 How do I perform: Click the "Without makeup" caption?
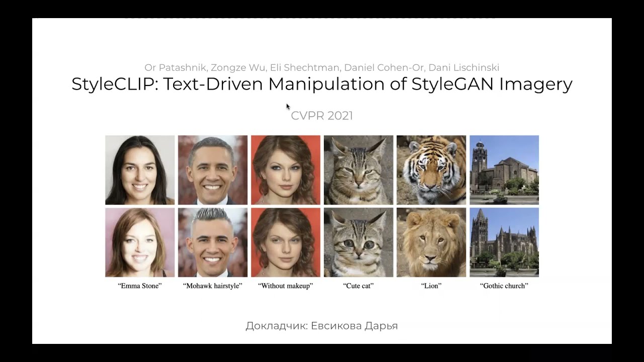tap(285, 286)
